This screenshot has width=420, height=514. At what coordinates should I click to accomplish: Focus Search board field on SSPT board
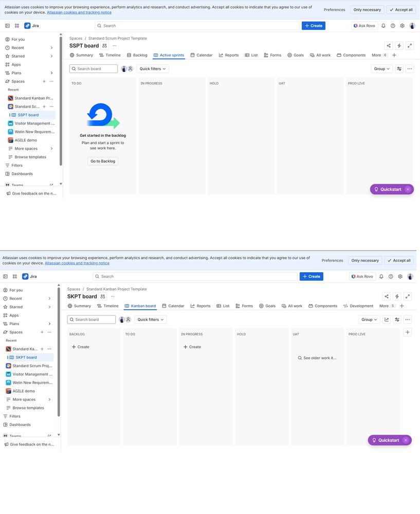94,69
